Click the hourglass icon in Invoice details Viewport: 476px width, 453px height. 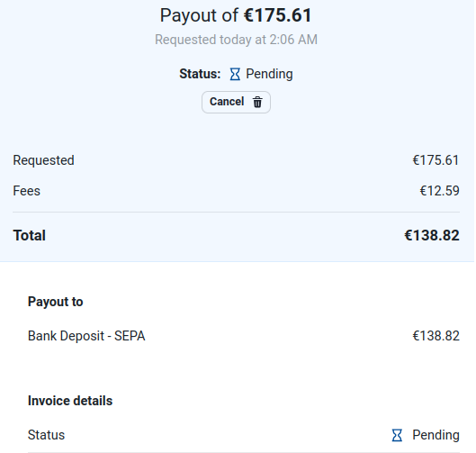[397, 435]
